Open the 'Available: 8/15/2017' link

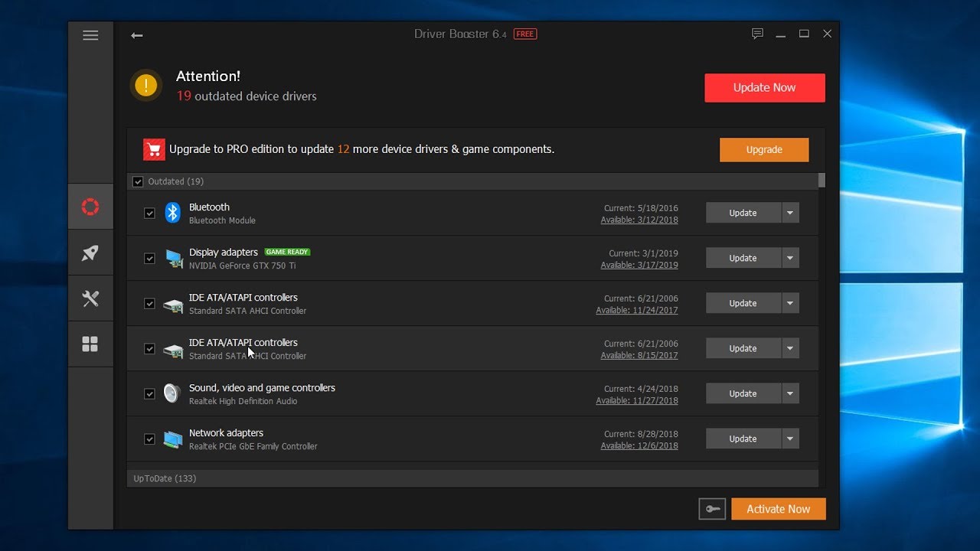pyautogui.click(x=639, y=356)
